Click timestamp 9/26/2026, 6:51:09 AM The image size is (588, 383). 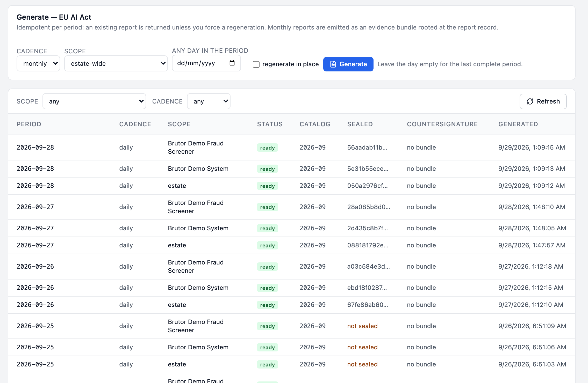(532, 326)
